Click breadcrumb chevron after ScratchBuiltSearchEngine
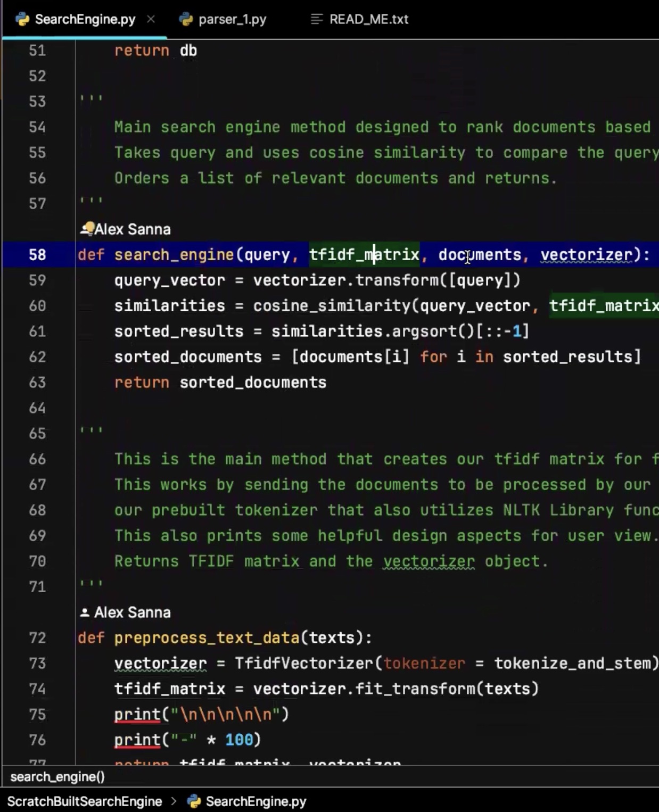 (174, 801)
